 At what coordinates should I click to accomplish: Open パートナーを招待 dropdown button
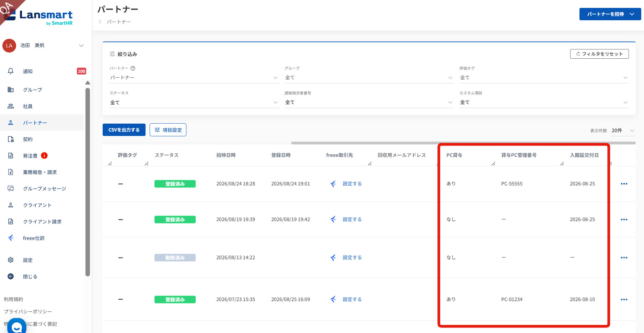pyautogui.click(x=610, y=14)
